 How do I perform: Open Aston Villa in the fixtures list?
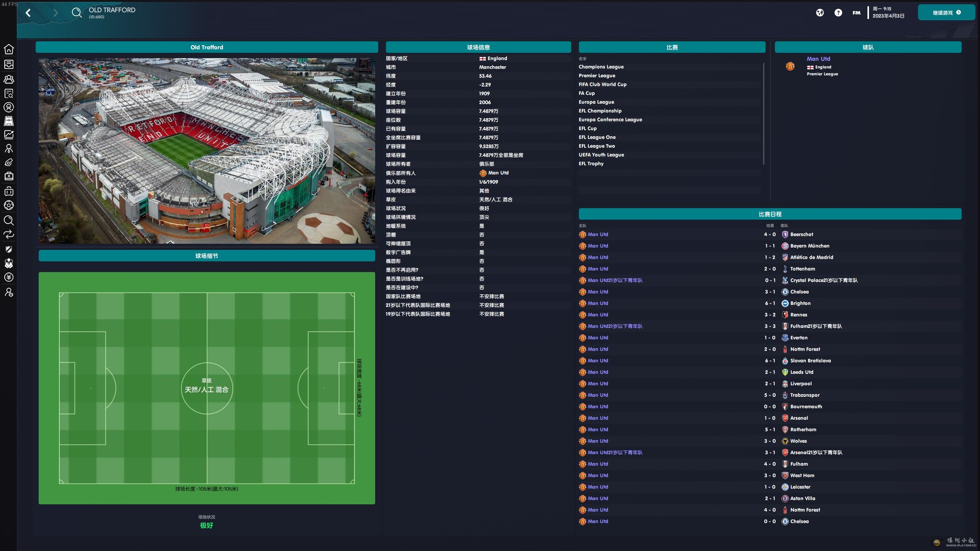coord(802,498)
